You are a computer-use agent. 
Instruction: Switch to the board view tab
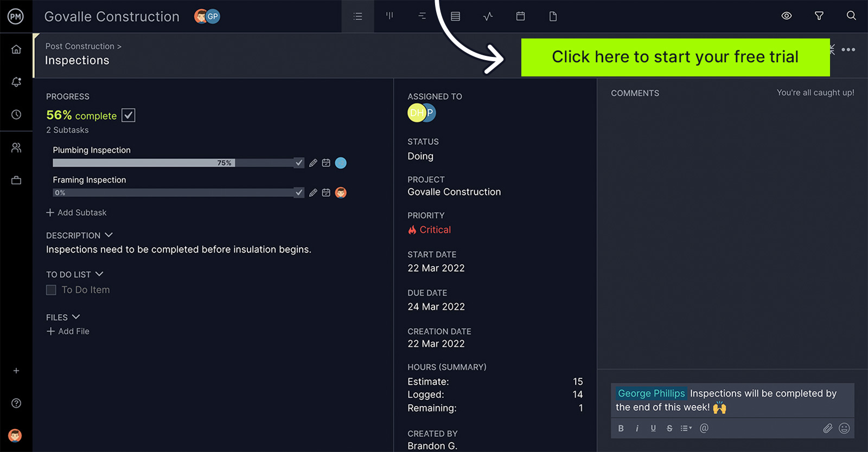point(390,16)
